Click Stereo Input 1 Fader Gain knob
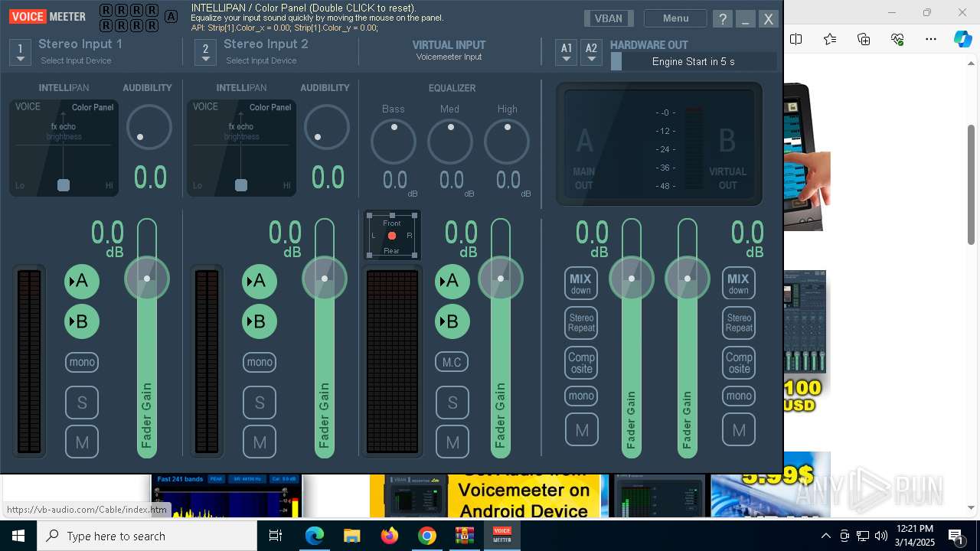The height and width of the screenshot is (551, 980). coord(147,279)
